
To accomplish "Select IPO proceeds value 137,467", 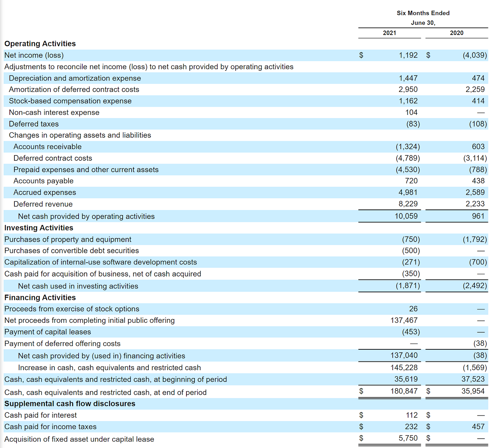I will coord(404,320).
